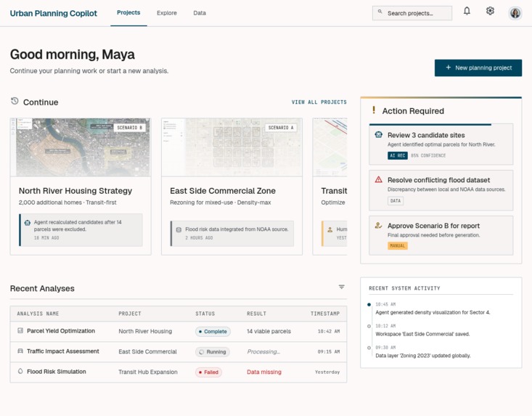Click the MANUAL tag
This screenshot has height=416, width=532.
coord(397,245)
